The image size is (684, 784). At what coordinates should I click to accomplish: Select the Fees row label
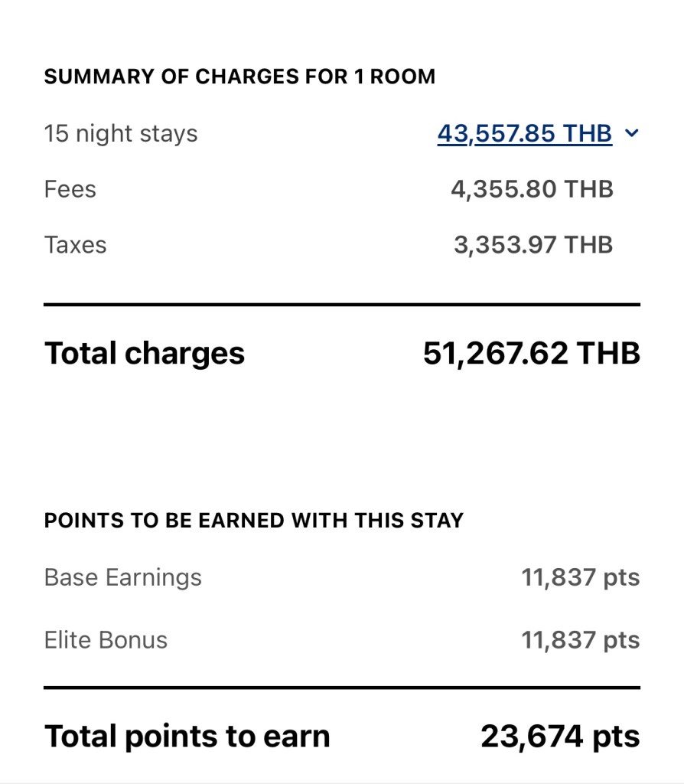click(x=70, y=189)
